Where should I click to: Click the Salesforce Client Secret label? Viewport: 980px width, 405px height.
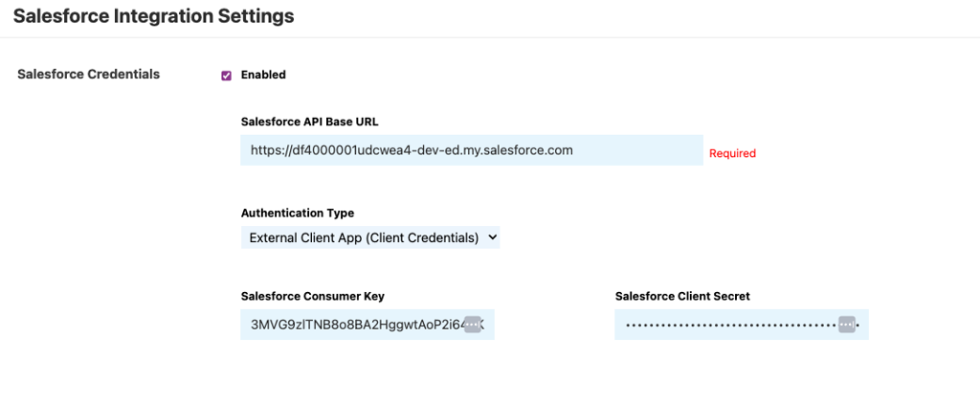pos(682,296)
